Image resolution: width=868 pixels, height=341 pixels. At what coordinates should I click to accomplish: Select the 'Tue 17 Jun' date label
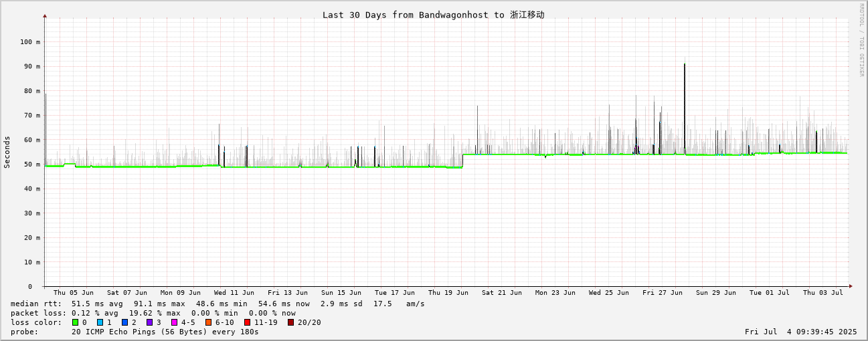395,293
